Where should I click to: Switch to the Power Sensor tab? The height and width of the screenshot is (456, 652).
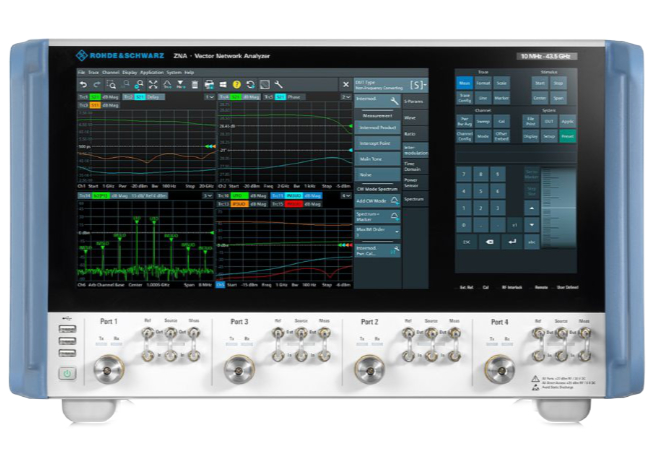point(415,182)
